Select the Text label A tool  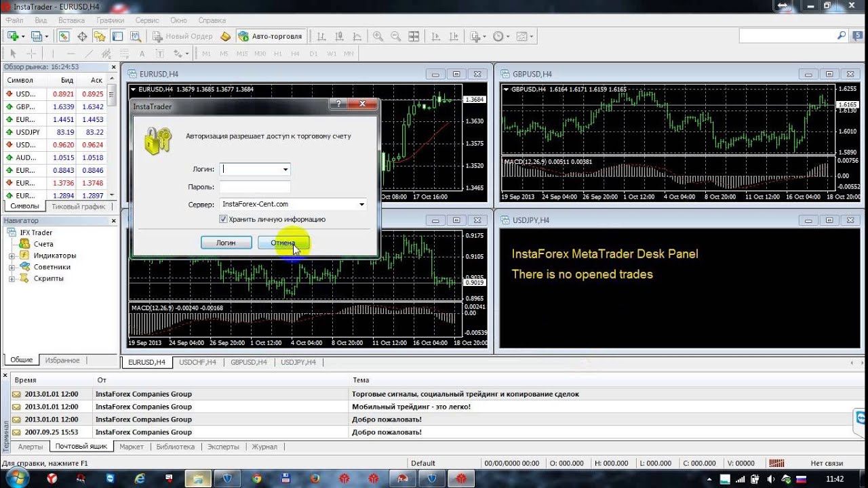pos(142,54)
